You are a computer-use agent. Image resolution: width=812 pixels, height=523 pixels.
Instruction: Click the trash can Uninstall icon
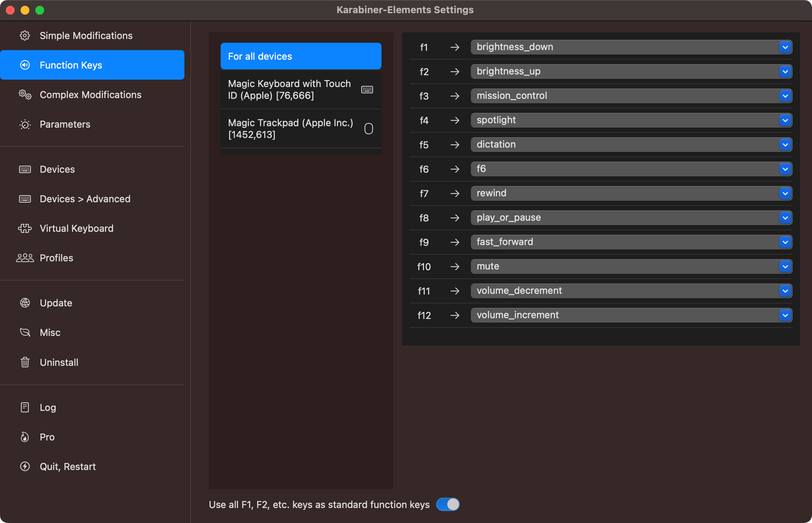(25, 362)
